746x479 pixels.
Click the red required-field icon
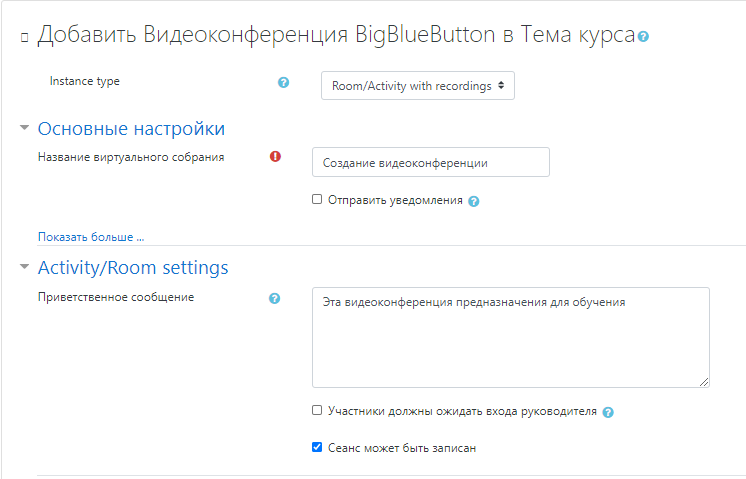pyautogui.click(x=275, y=157)
